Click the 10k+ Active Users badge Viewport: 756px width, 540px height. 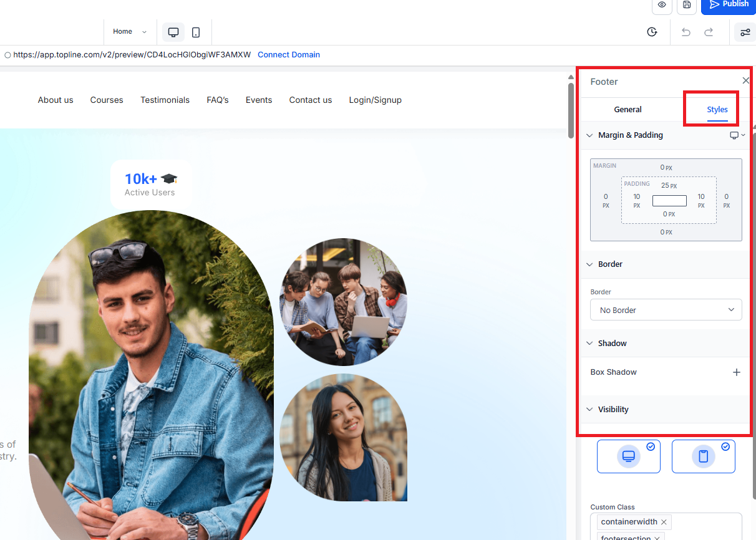point(151,185)
